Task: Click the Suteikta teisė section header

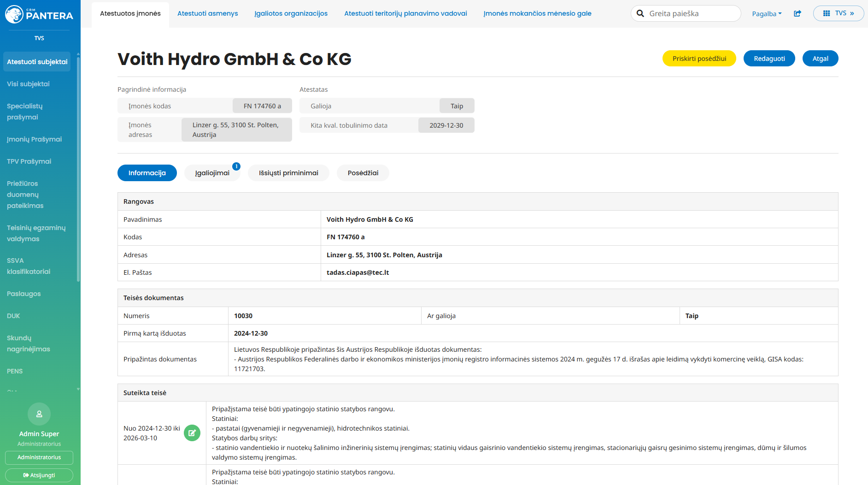Action: [x=478, y=393]
